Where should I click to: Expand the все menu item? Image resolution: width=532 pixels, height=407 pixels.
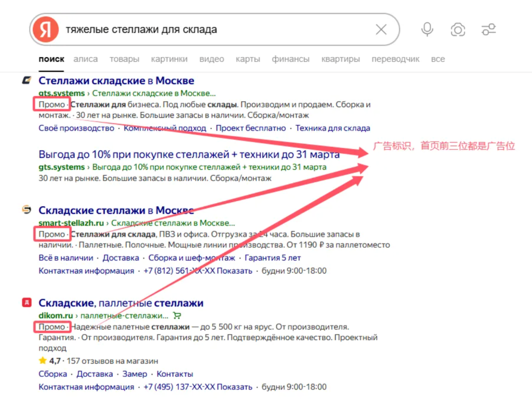pos(438,59)
